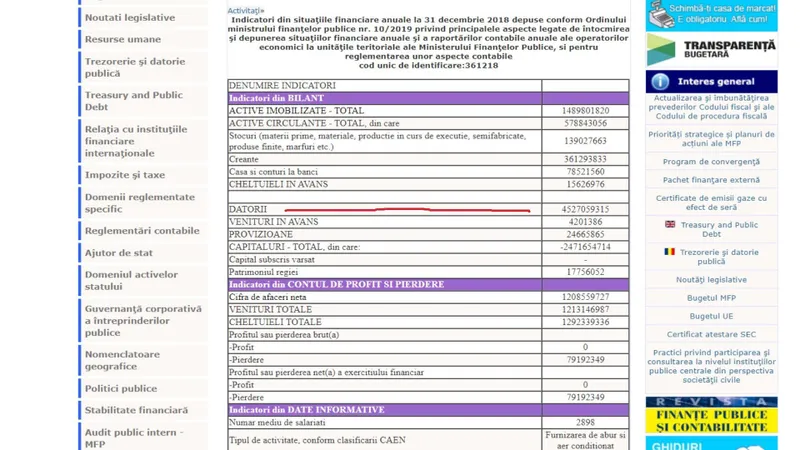Open Certificate de emisii gaze link
The width and height of the screenshot is (800, 450).
(711, 203)
